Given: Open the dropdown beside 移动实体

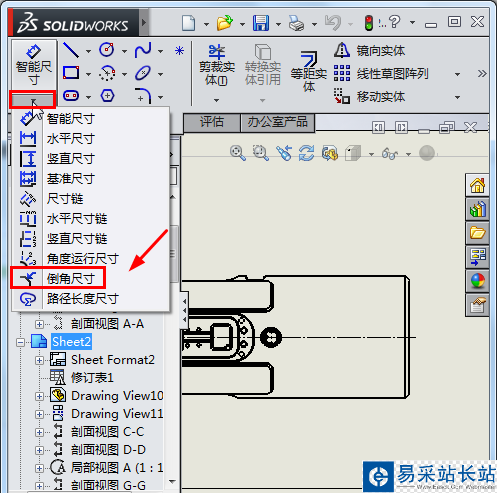Looking at the screenshot, I should (x=457, y=97).
